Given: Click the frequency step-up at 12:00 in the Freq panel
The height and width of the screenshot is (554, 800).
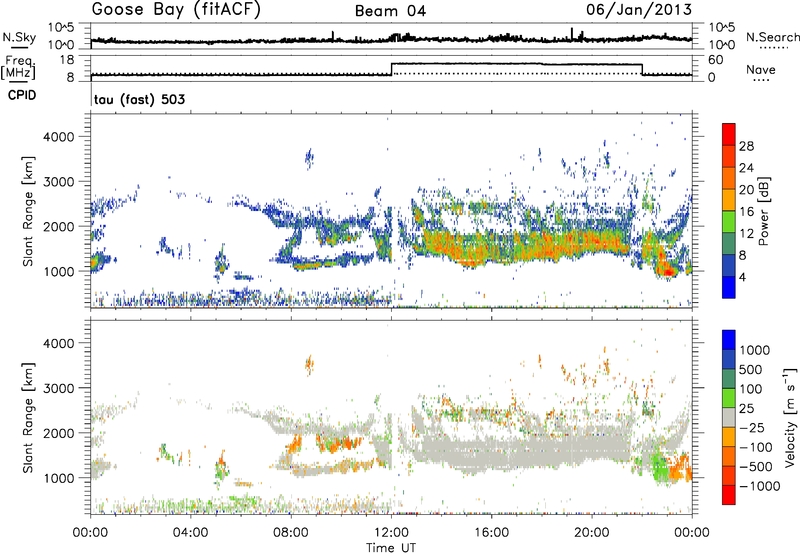Looking at the screenshot, I should [391, 69].
